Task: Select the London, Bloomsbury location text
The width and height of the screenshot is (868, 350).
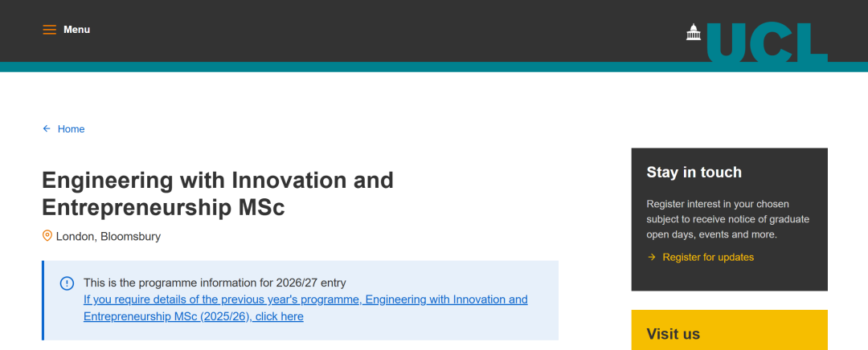Action: tap(108, 237)
